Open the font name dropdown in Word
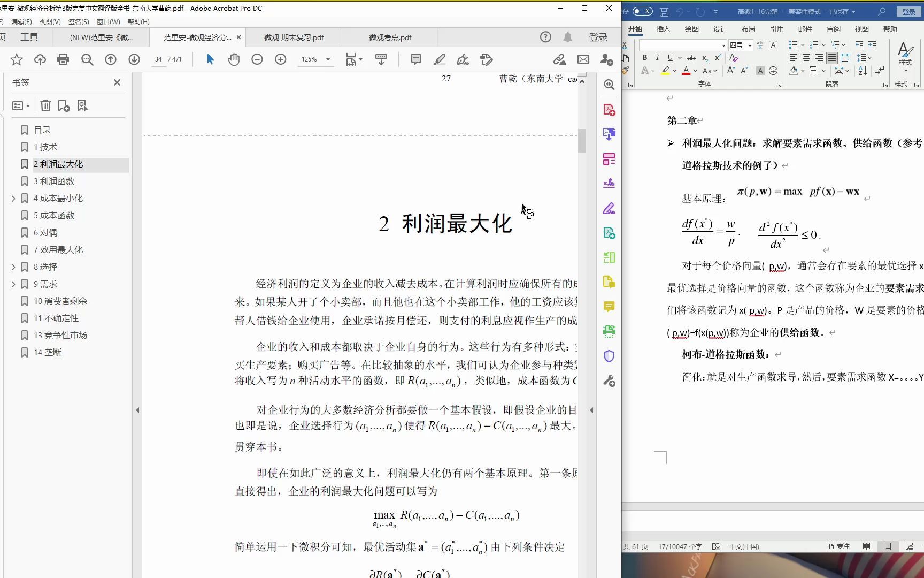 (x=723, y=45)
